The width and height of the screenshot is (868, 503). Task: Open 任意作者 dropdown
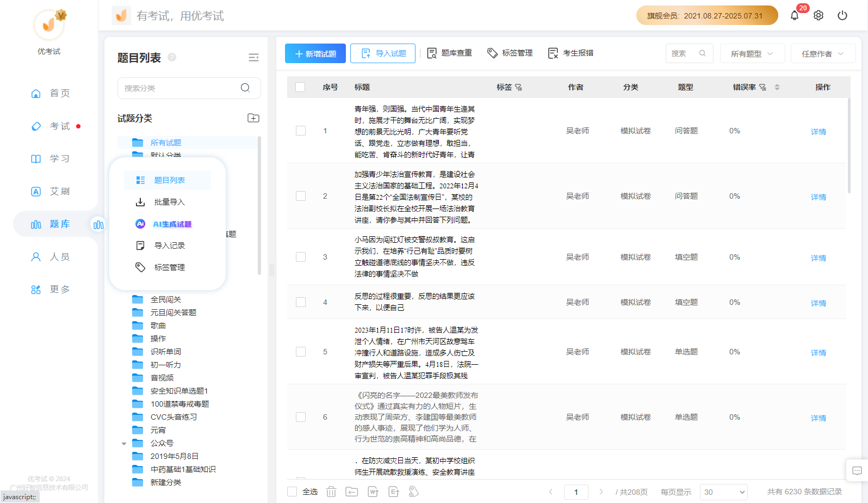coord(823,53)
